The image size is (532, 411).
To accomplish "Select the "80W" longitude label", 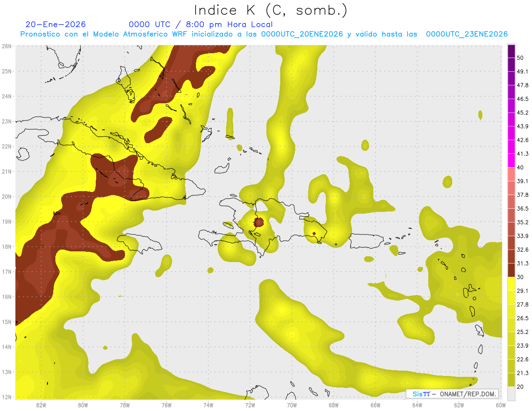I will coord(83,405).
